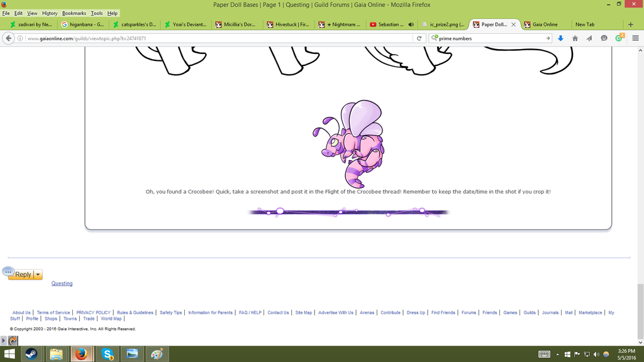Open the Paint taskbar icon
The width and height of the screenshot is (644, 362).
157,354
